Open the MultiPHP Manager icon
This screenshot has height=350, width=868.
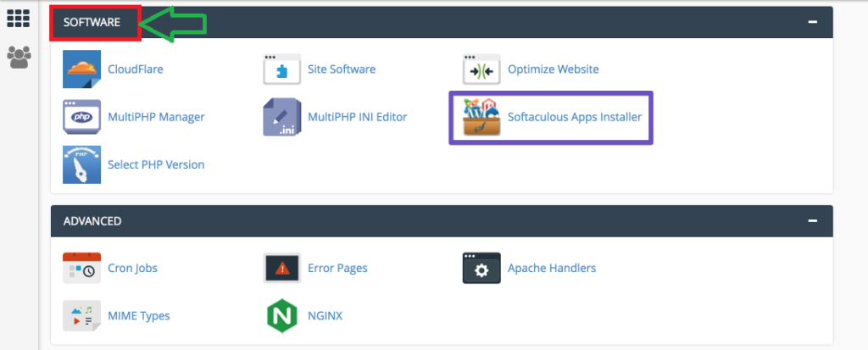click(81, 117)
